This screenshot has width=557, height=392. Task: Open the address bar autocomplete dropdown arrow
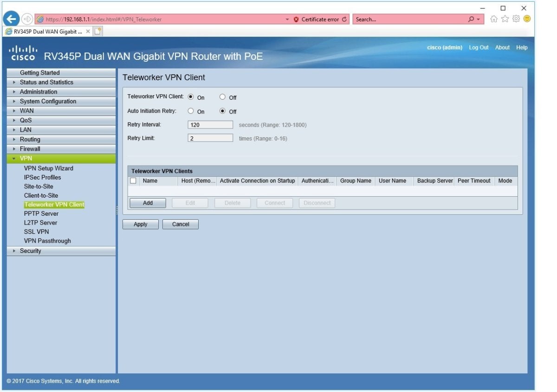(287, 19)
